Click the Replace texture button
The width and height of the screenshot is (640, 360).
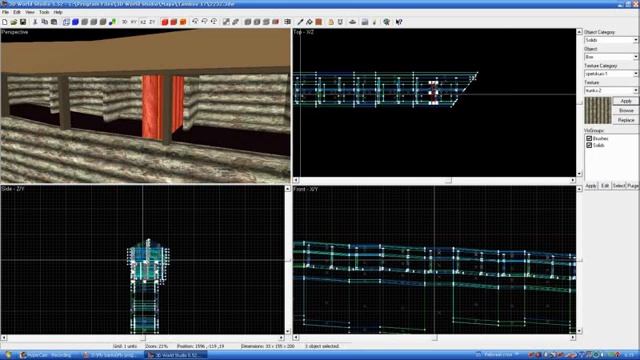pyautogui.click(x=626, y=120)
